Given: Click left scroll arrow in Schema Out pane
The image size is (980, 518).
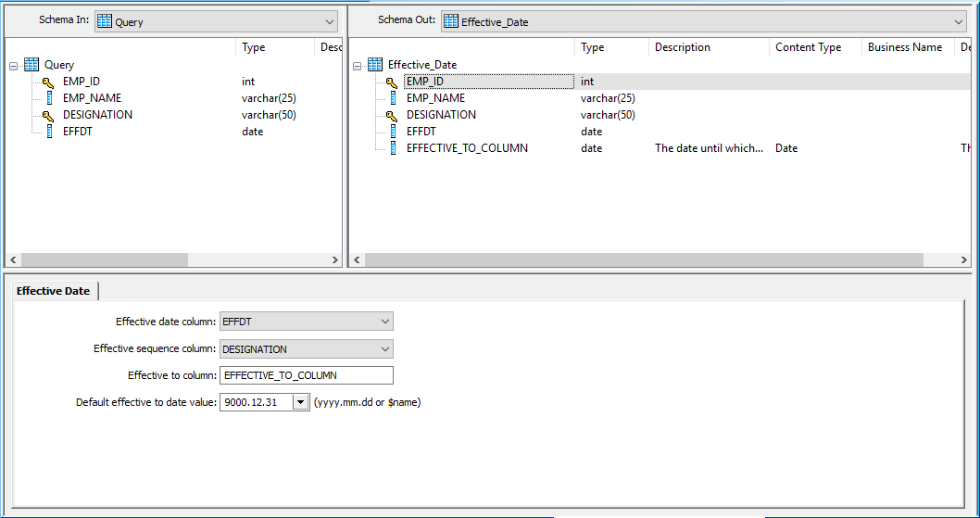Looking at the screenshot, I should click(357, 259).
